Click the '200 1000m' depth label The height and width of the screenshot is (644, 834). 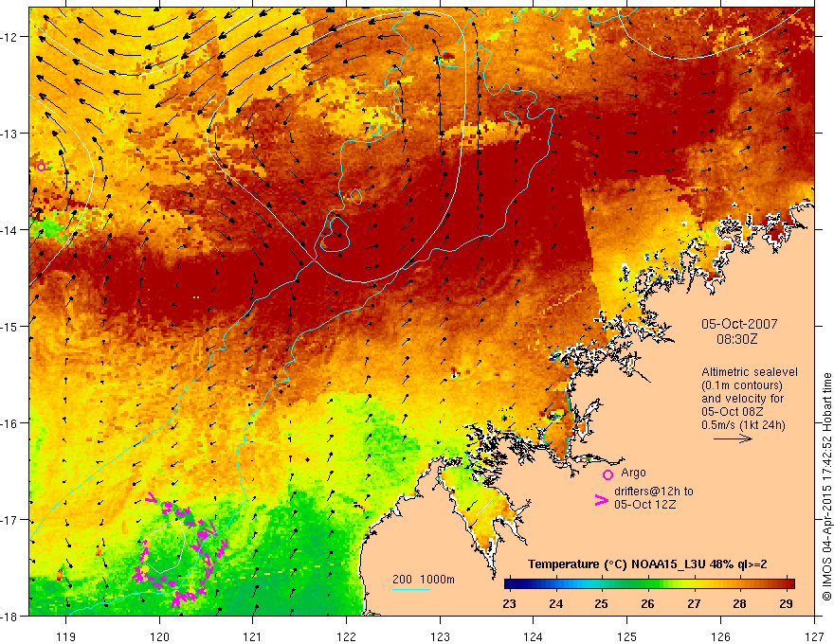[x=424, y=580]
